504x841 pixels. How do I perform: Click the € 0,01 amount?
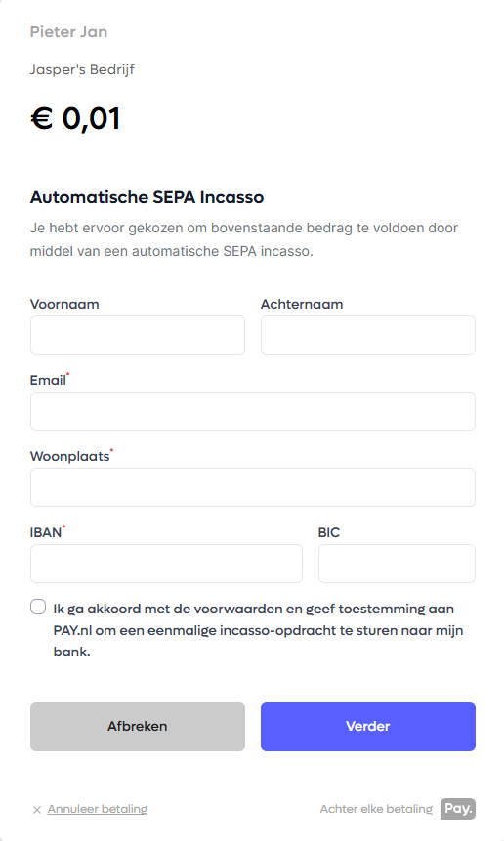[x=75, y=118]
